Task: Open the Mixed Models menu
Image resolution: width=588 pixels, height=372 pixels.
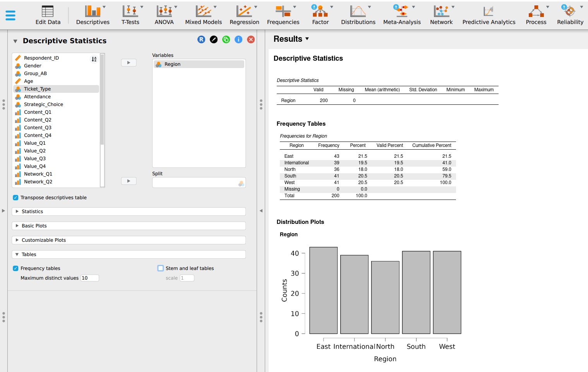Action: tap(204, 15)
